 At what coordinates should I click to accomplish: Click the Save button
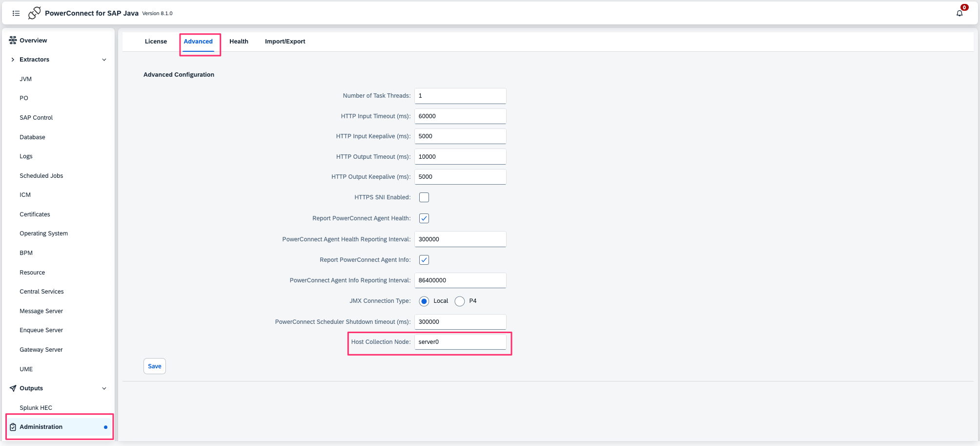pyautogui.click(x=154, y=366)
